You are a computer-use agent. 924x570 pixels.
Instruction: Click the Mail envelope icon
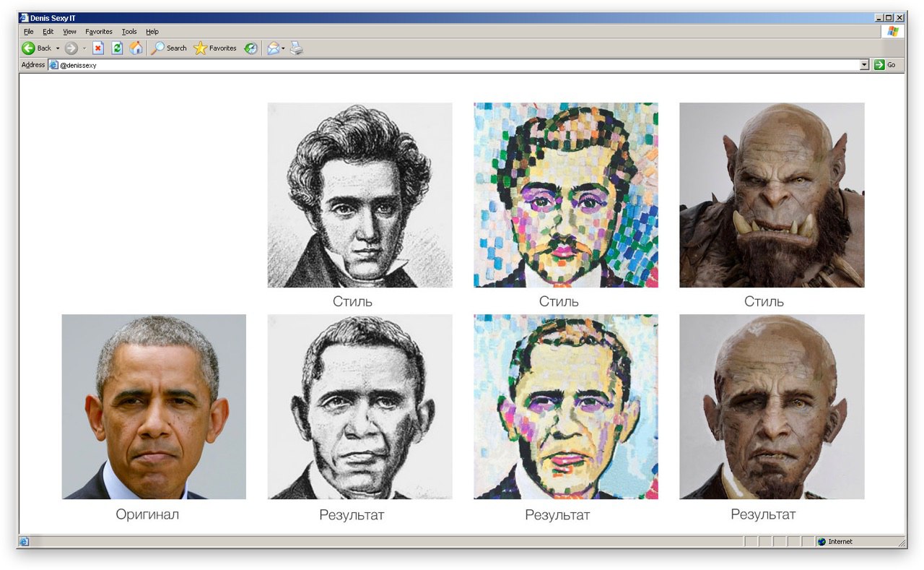pos(273,48)
